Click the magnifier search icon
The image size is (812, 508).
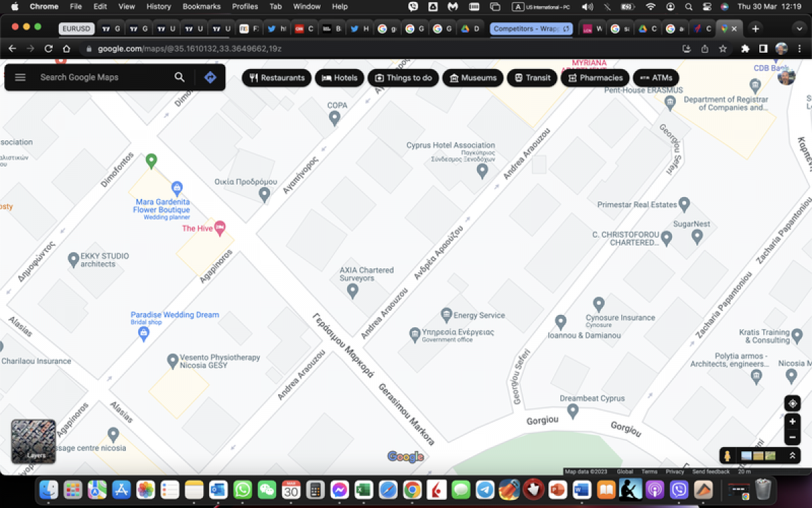click(x=179, y=77)
